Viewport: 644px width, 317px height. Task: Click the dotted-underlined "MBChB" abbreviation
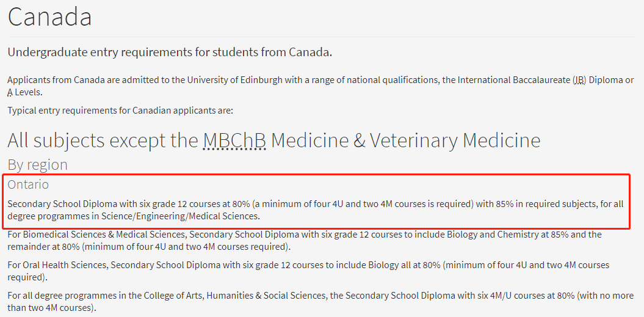click(234, 140)
